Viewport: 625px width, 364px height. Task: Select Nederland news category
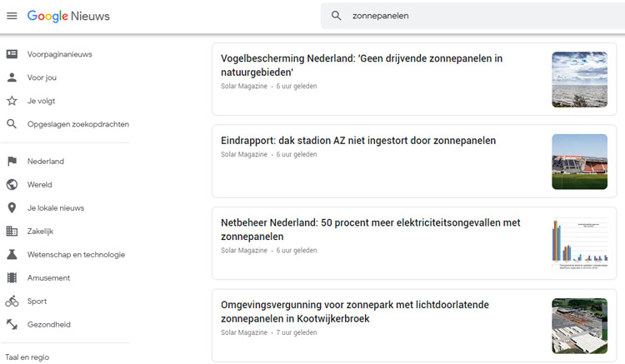point(46,162)
